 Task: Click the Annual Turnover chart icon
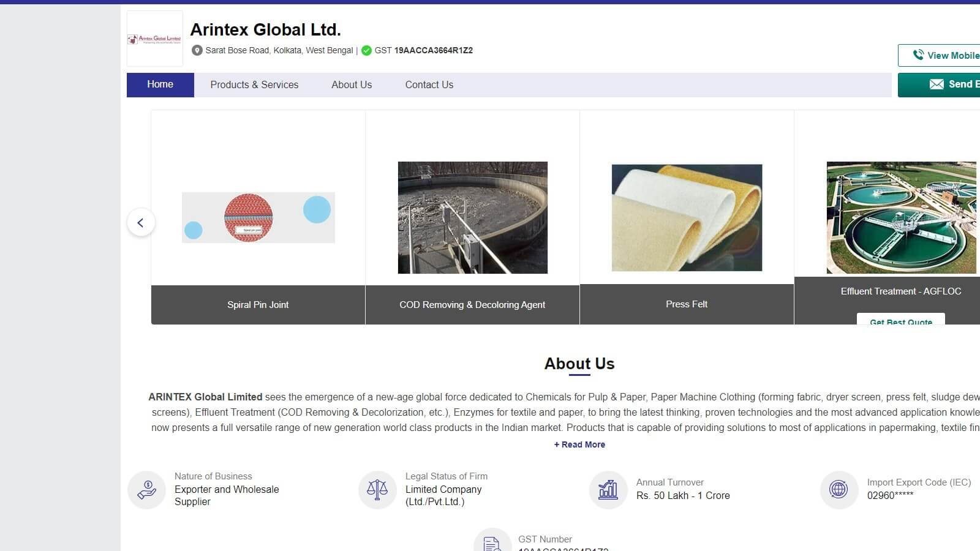(x=608, y=489)
